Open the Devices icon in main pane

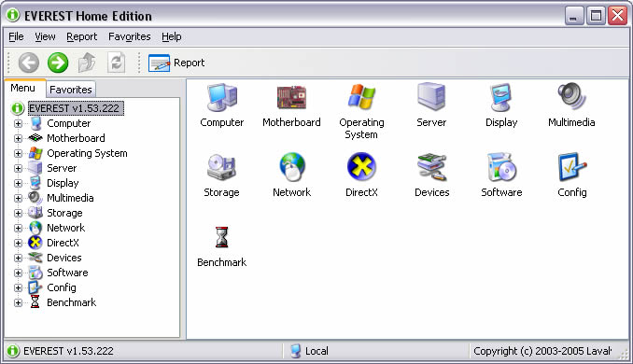pos(431,167)
